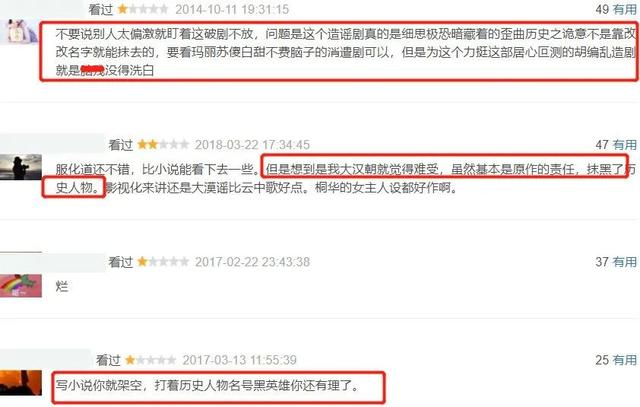Click the single-character review text 烂

point(62,286)
